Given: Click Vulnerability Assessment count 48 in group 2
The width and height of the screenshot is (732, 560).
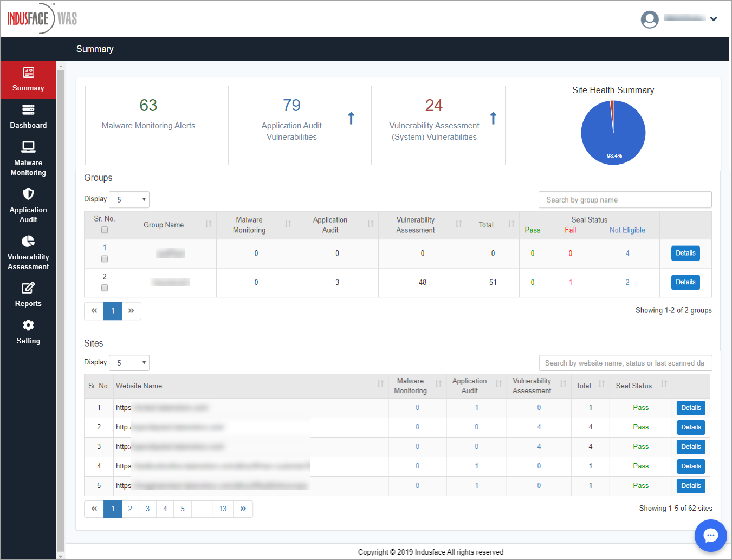Looking at the screenshot, I should tap(423, 282).
